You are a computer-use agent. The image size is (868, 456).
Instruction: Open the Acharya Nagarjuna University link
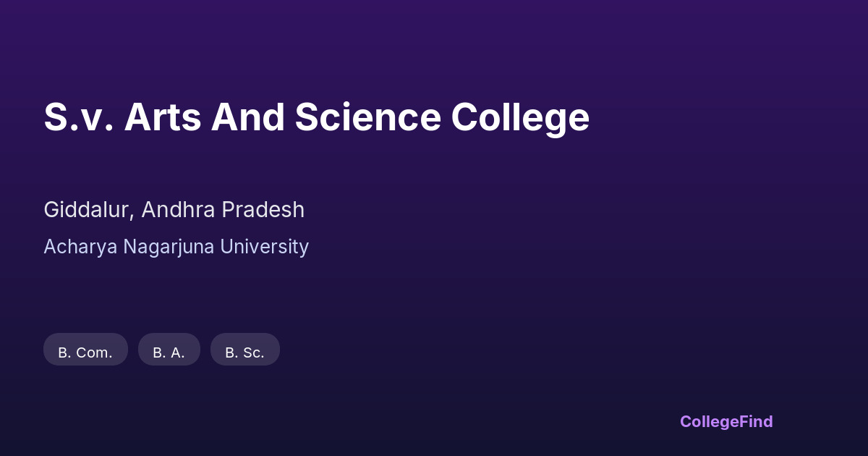[x=176, y=247]
